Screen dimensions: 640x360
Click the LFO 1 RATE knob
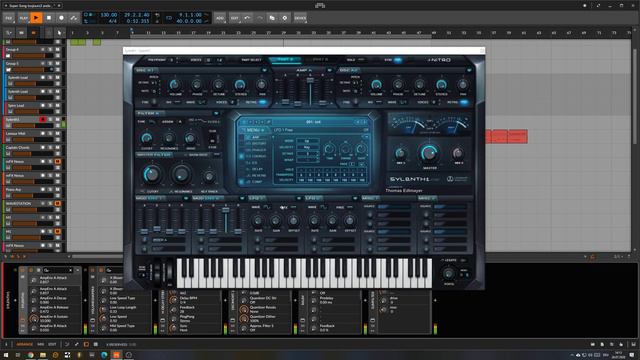[258, 221]
